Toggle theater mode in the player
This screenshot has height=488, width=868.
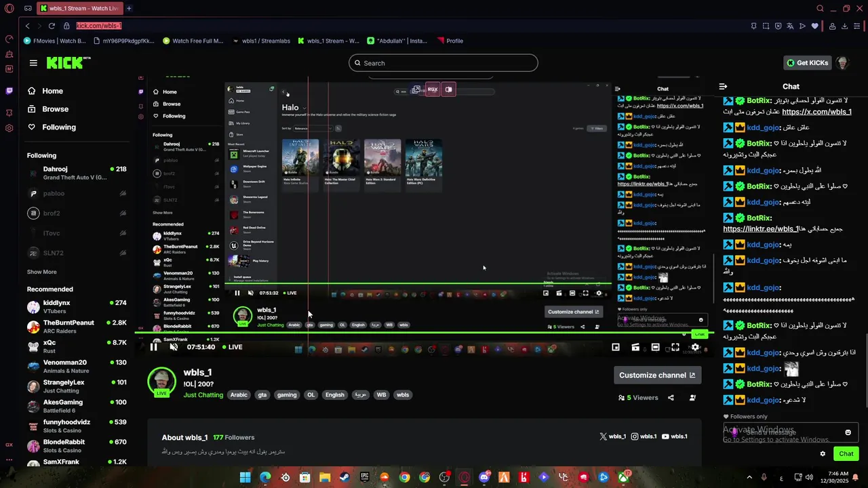655,347
